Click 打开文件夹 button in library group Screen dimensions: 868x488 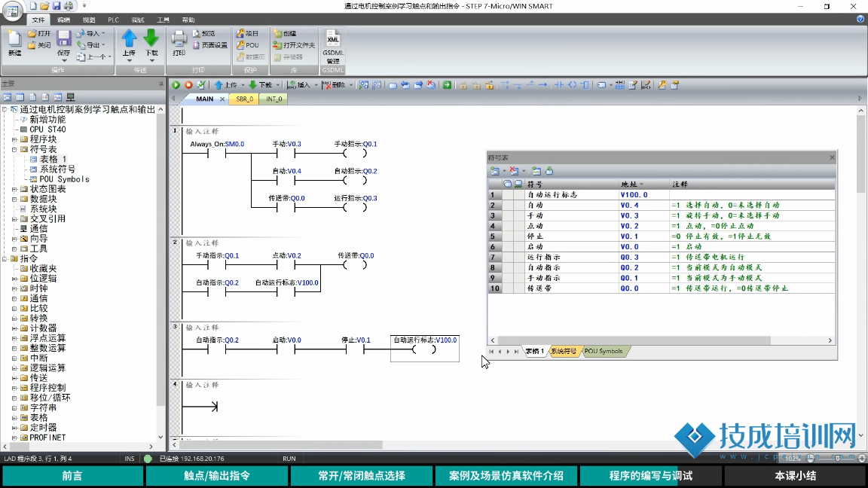click(294, 45)
